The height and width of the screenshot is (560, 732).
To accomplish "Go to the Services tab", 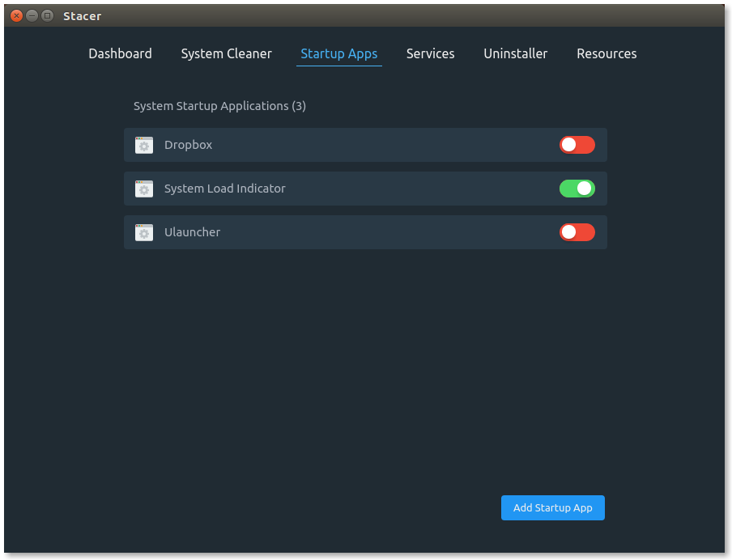I will click(431, 53).
